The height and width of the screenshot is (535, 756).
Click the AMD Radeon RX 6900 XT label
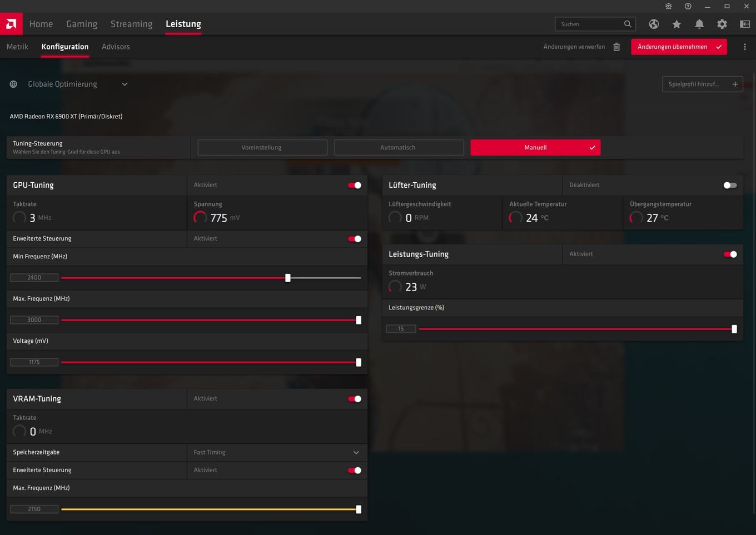[66, 117]
